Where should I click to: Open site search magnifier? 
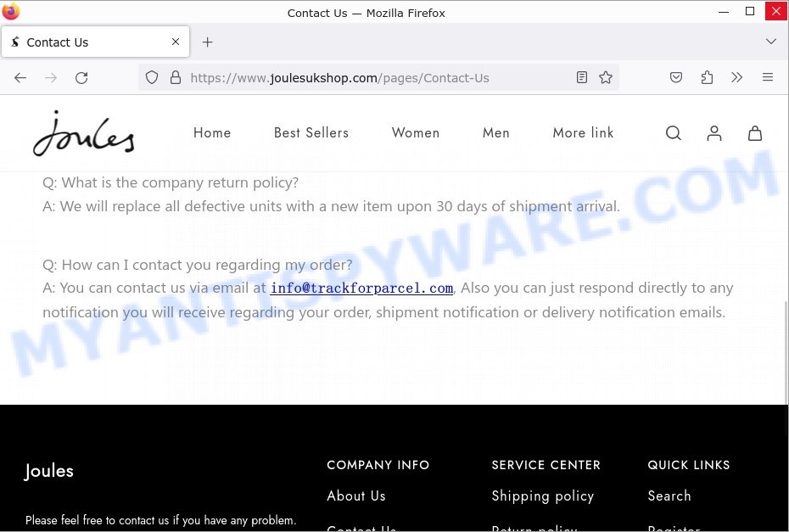coord(674,133)
